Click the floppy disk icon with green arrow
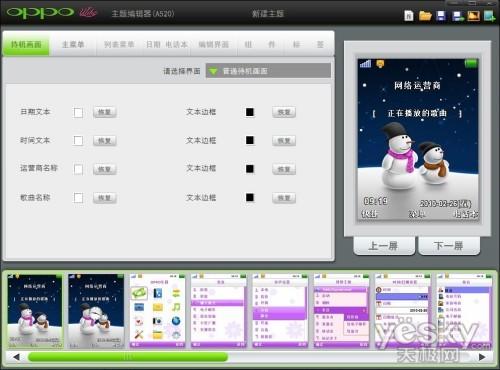The height and width of the screenshot is (370, 500). point(458,16)
